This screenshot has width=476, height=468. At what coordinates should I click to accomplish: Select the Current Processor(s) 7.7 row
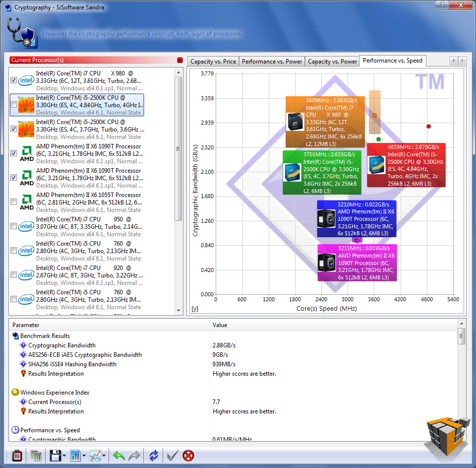(x=233, y=402)
